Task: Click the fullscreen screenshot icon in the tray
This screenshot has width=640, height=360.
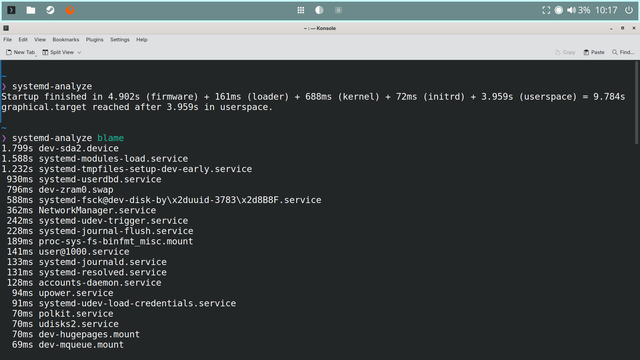Action: 546,10
